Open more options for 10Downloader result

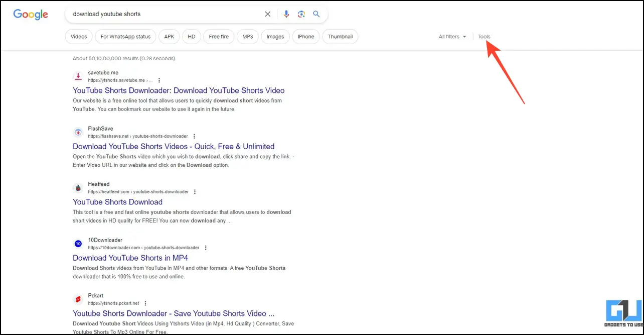point(206,248)
